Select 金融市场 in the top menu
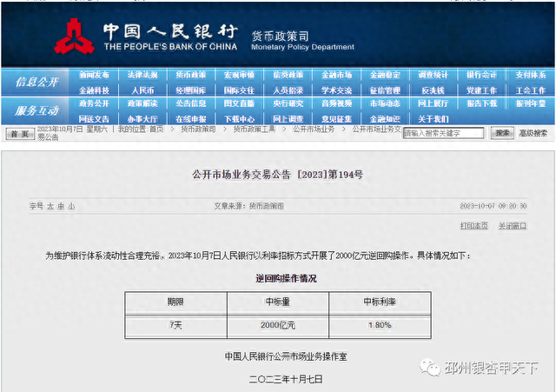 [x=336, y=75]
